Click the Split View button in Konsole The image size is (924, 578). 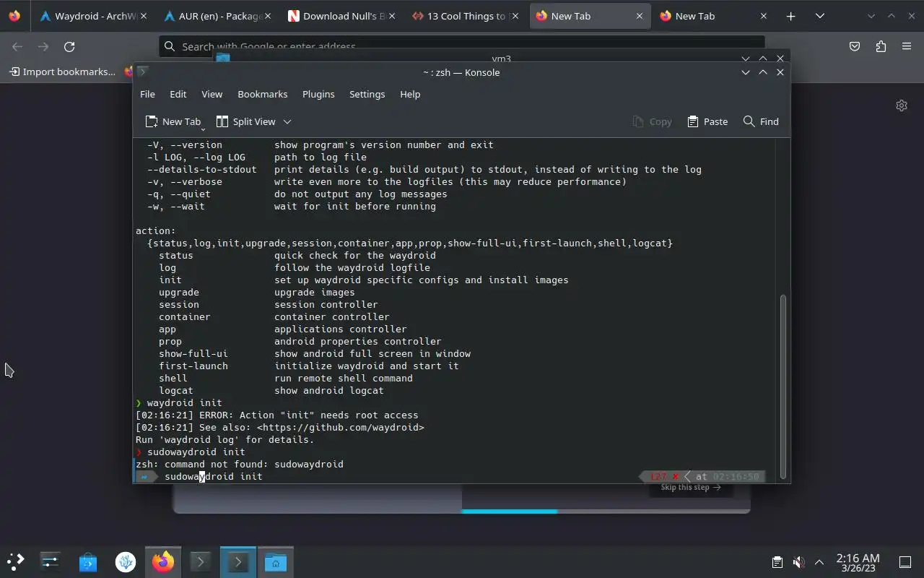point(246,121)
